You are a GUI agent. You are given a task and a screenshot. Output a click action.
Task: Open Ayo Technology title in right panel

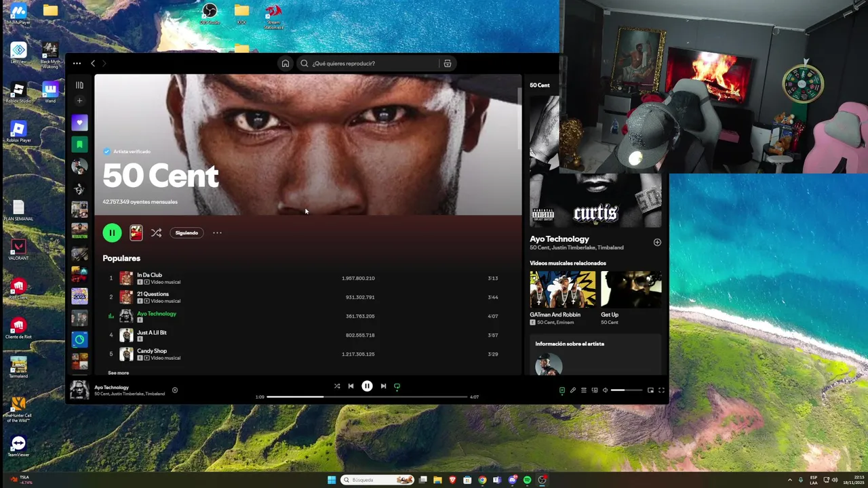559,239
